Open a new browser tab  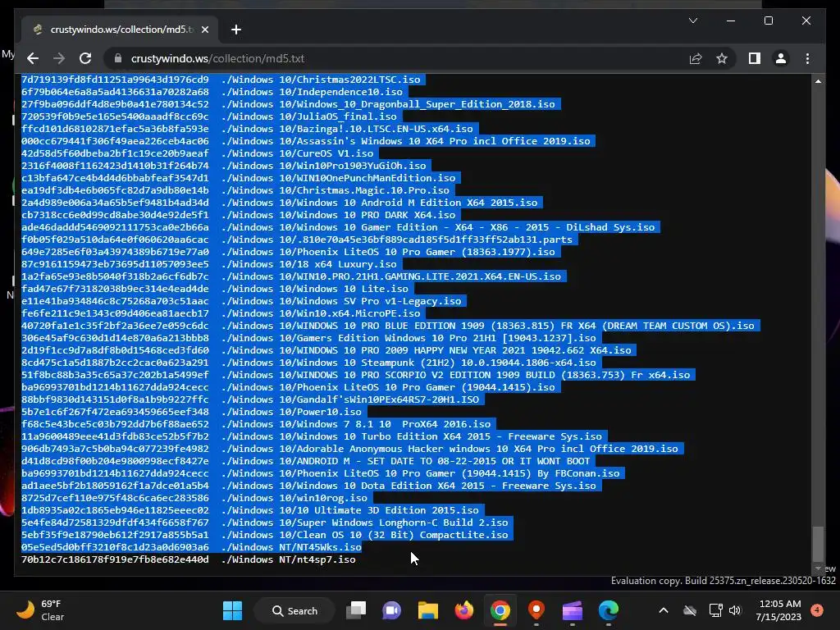[x=235, y=30]
